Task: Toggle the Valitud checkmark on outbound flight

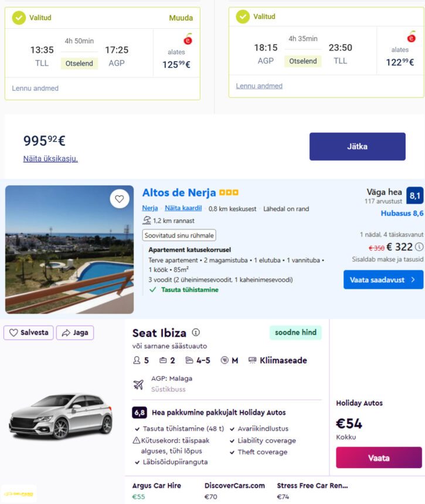Action: (19, 18)
